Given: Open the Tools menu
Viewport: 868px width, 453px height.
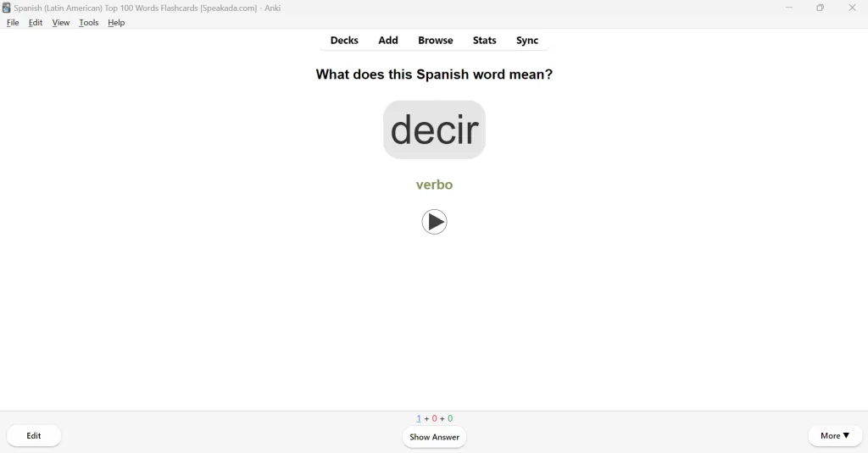Looking at the screenshot, I should pyautogui.click(x=88, y=23).
